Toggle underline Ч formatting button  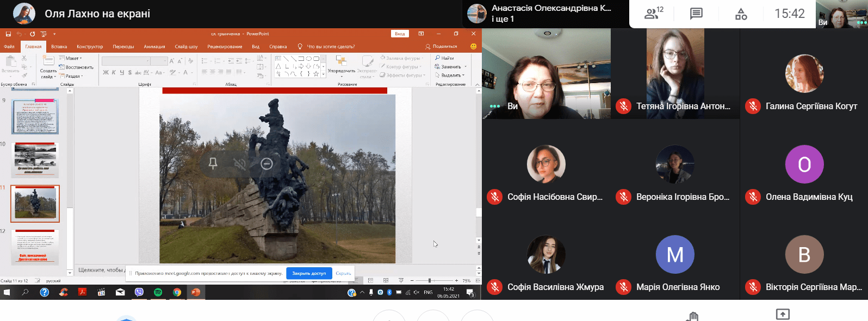coord(122,72)
